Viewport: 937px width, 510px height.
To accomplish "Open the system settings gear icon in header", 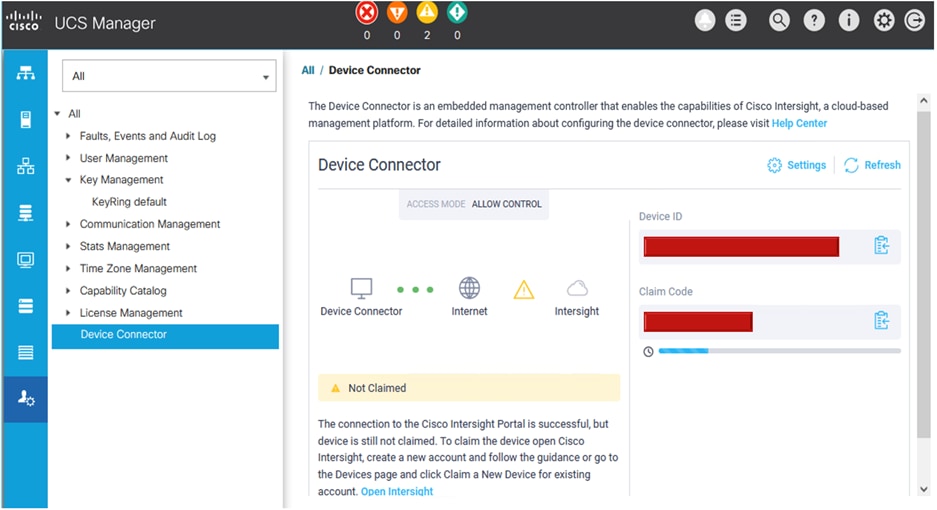I will pyautogui.click(x=884, y=21).
